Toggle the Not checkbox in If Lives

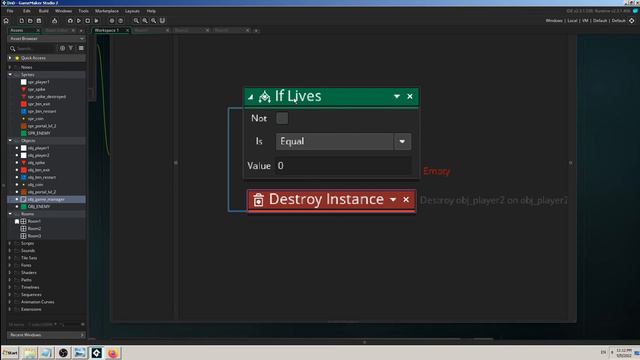pyautogui.click(x=282, y=118)
